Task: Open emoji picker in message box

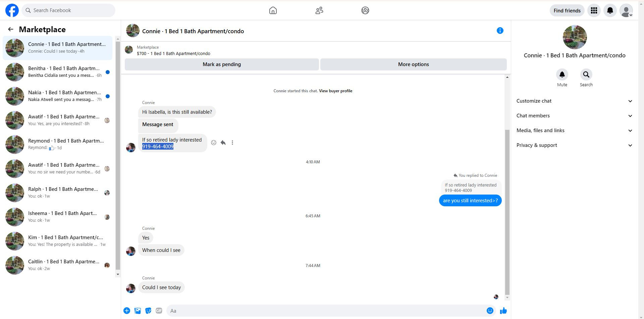Action: (x=490, y=311)
